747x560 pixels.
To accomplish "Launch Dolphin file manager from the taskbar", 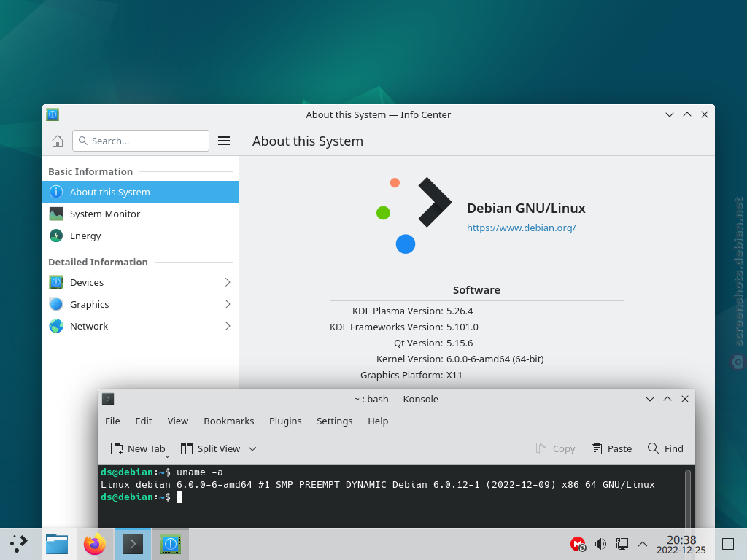I will [57, 544].
